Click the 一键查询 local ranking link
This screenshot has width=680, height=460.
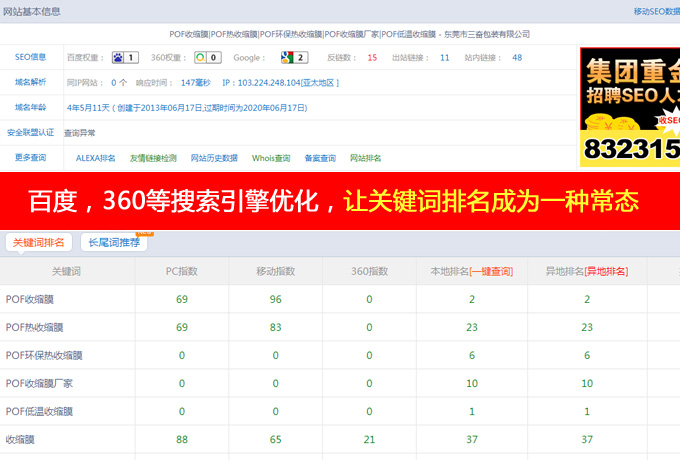tap(492, 271)
